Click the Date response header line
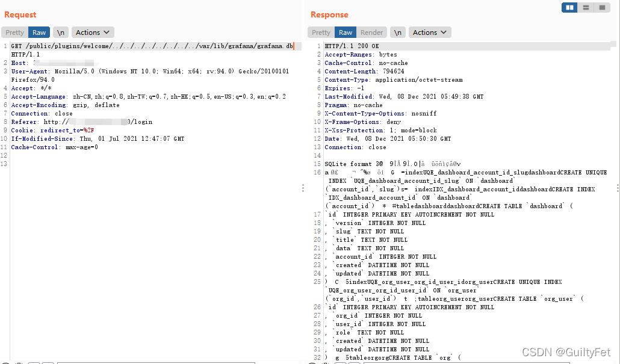This screenshot has height=364, width=620. pos(388,139)
